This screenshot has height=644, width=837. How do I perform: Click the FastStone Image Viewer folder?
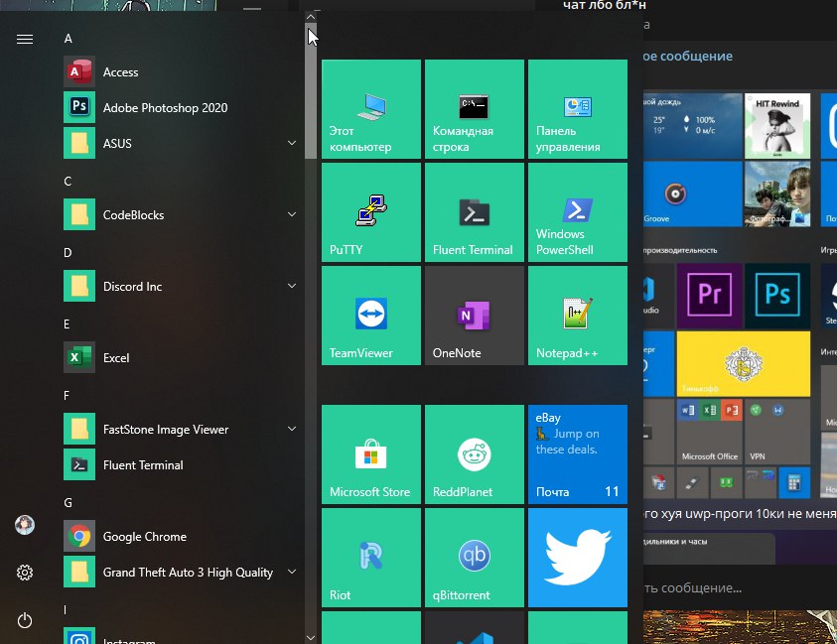[x=181, y=430]
